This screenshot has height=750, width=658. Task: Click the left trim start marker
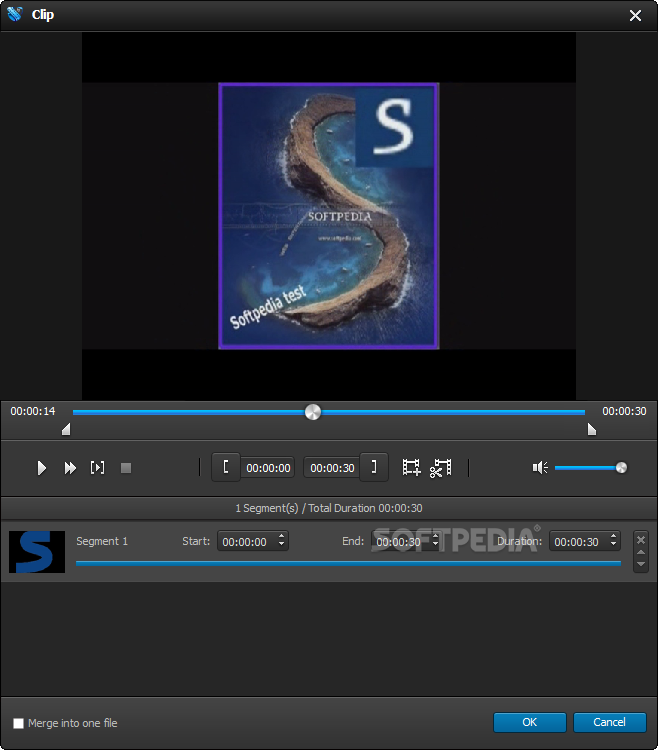66,430
